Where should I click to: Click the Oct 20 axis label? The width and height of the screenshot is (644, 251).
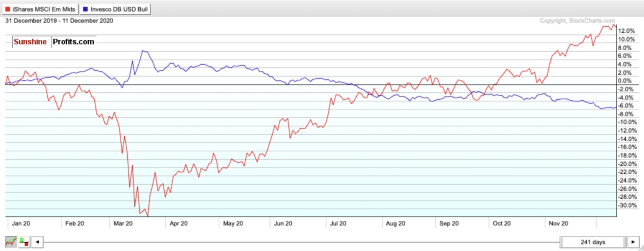tap(502, 223)
